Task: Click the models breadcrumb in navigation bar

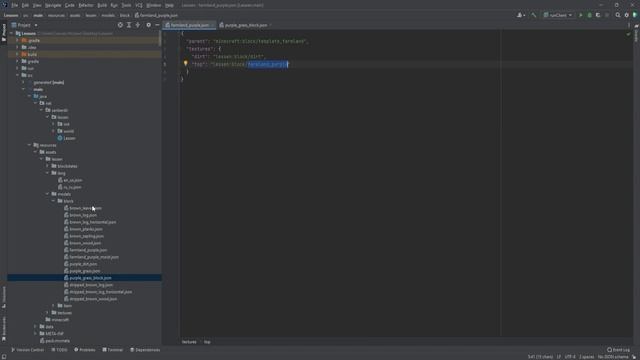Action: pos(108,15)
